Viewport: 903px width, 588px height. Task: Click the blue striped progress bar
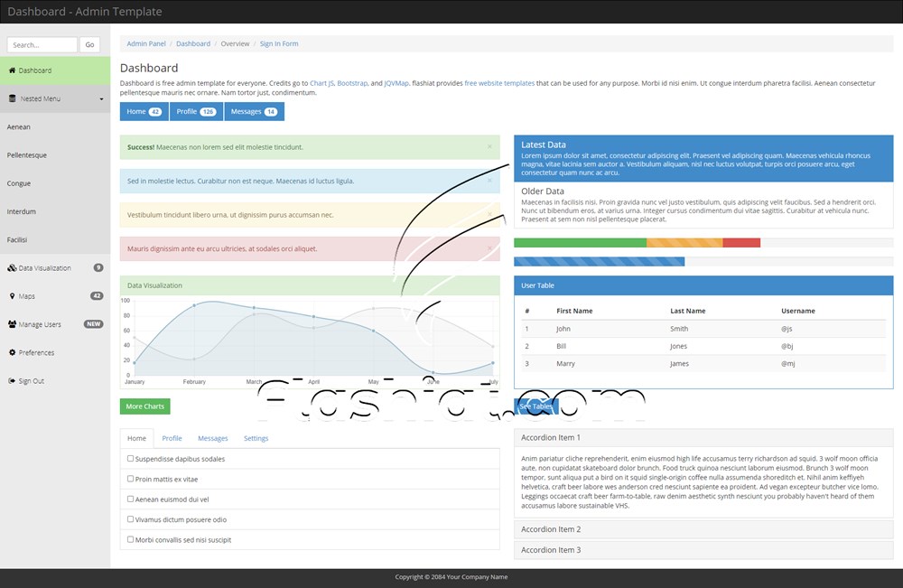(599, 261)
